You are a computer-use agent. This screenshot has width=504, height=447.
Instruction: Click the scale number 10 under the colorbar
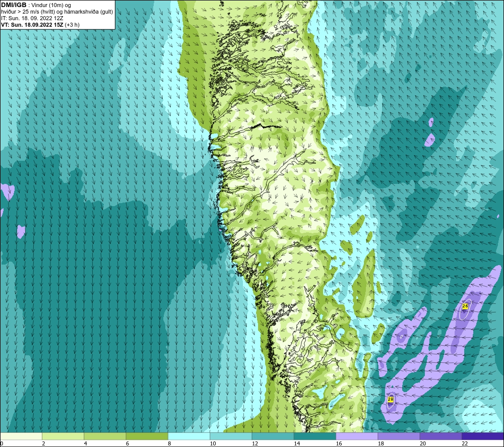(x=213, y=443)
